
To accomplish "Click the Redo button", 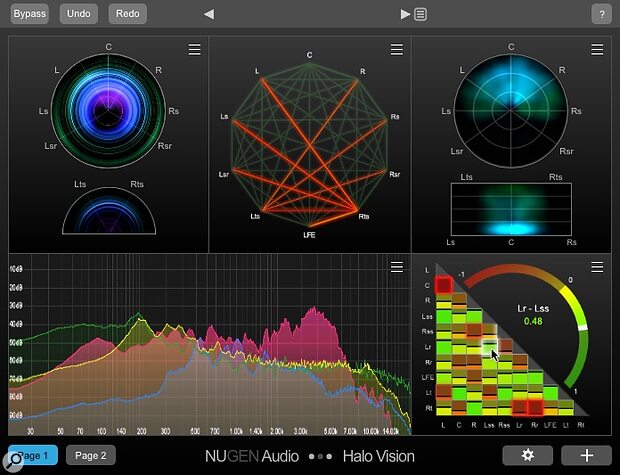I will pos(128,14).
